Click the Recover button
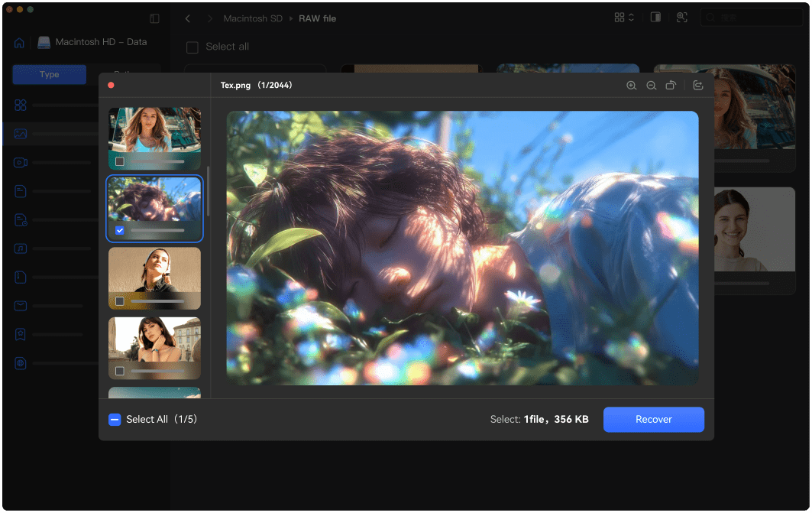This screenshot has width=812, height=513. pyautogui.click(x=653, y=420)
